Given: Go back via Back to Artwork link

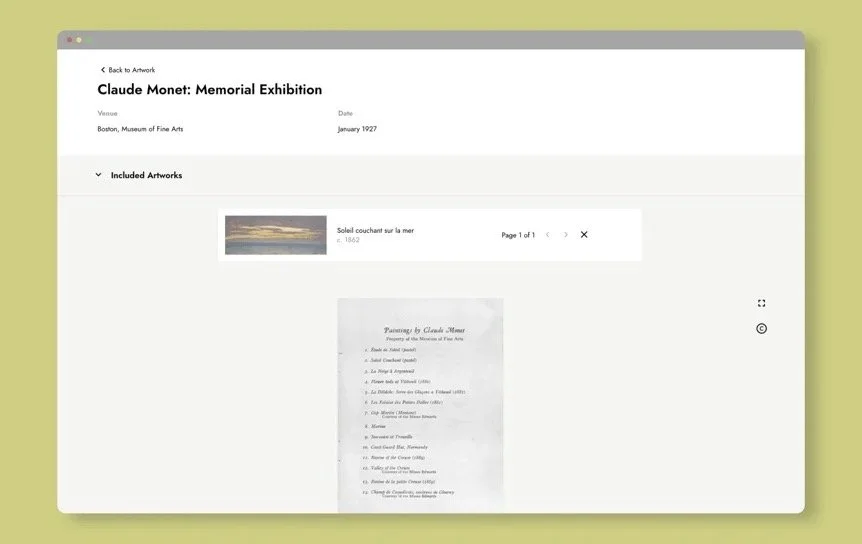Looking at the screenshot, I should 128,70.
